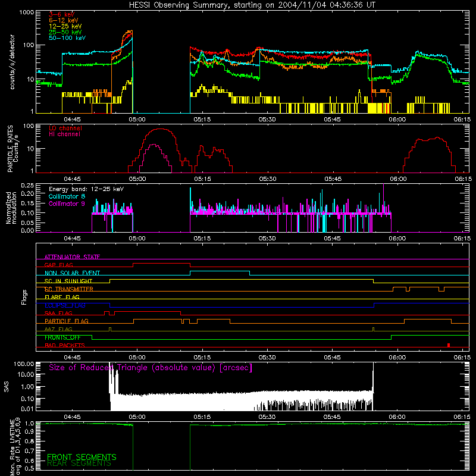The width and height of the screenshot is (476, 476).
Task: Click the NON SOLAR EVENT flag label
Action: coord(72,273)
